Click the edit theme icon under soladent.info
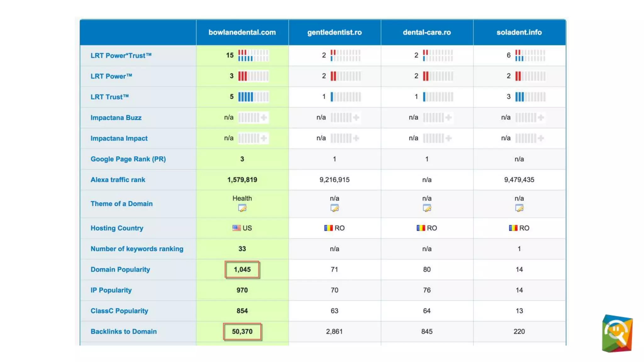 point(519,208)
